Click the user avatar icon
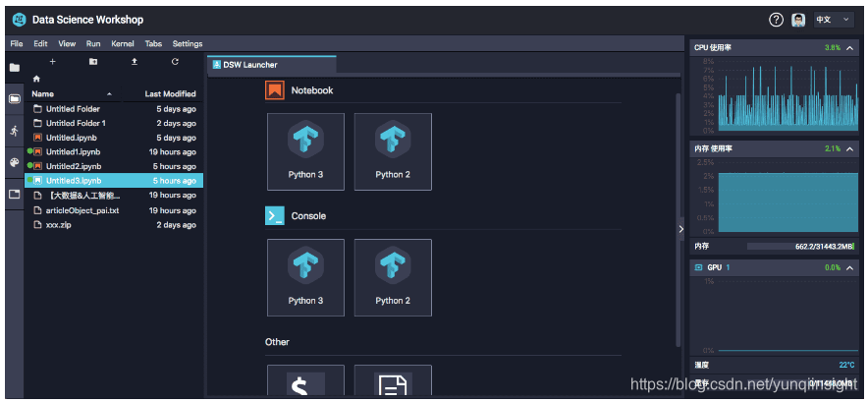 click(x=797, y=20)
